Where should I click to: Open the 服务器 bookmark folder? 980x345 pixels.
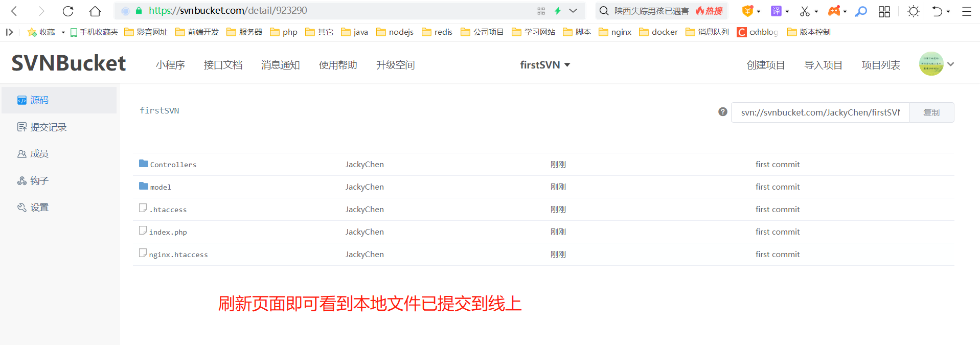pos(244,32)
